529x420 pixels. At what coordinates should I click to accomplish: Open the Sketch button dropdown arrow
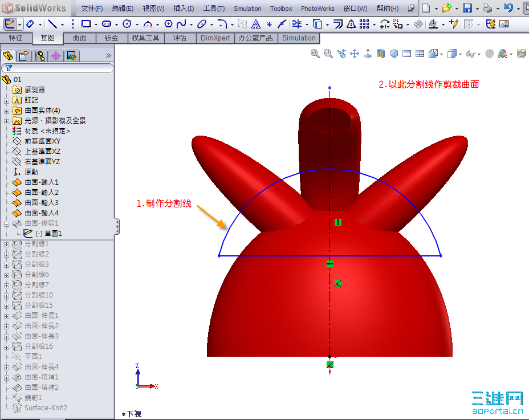(19, 25)
